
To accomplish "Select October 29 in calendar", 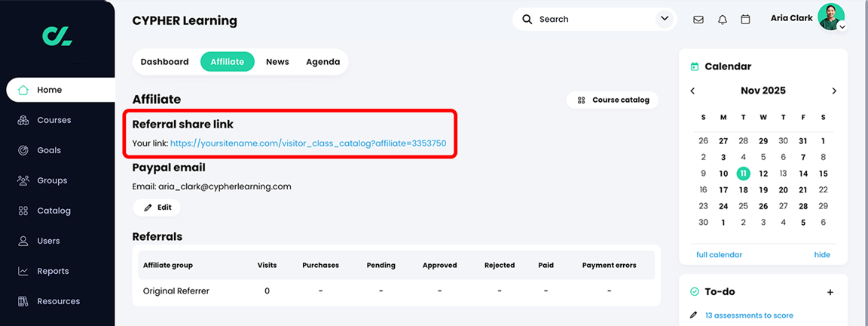I will [763, 141].
